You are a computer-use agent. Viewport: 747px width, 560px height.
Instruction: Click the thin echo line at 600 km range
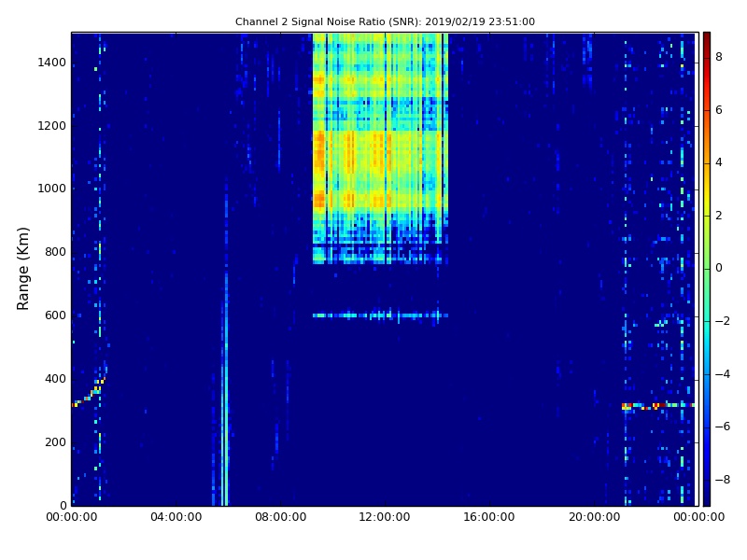pyautogui.click(x=380, y=315)
